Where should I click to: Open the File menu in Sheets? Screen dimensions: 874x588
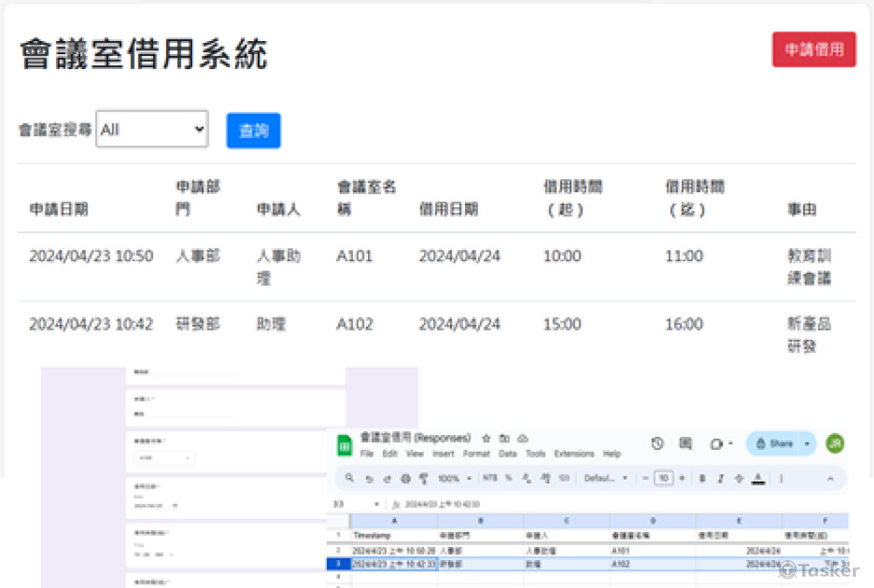pos(367,453)
